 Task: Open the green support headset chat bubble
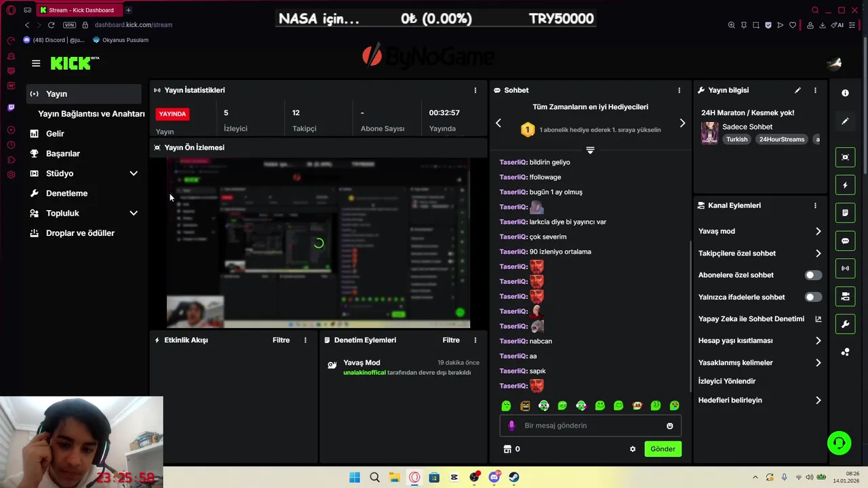tap(840, 443)
